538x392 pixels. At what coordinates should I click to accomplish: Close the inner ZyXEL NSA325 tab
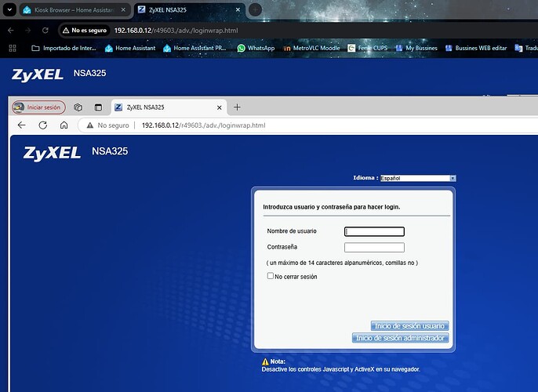[x=220, y=107]
